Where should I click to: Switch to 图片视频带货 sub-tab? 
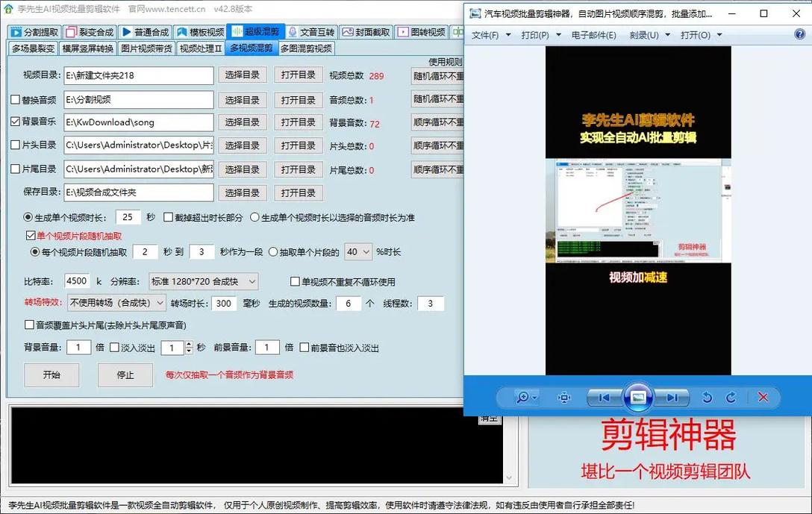pos(146,48)
